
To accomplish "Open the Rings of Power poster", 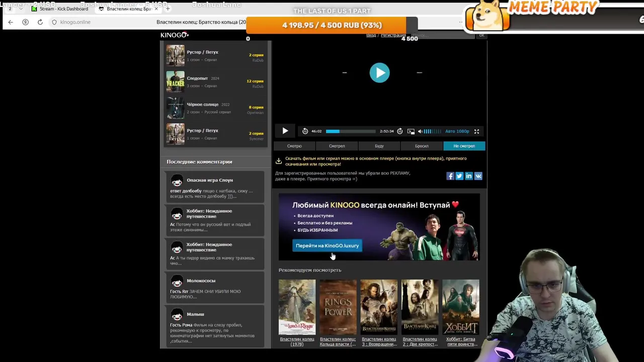I will tap(338, 307).
